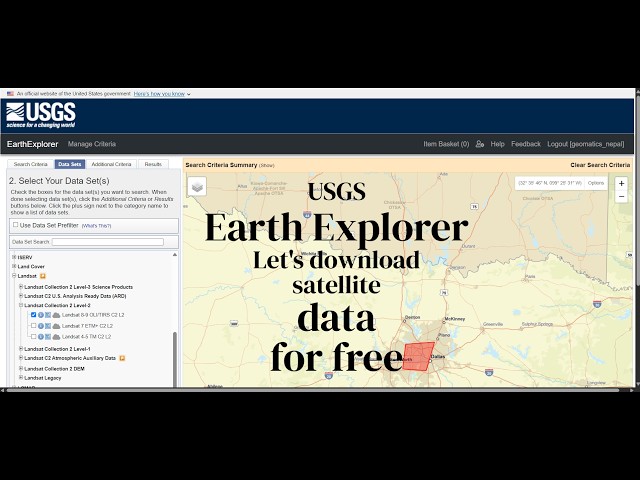The image size is (640, 480).
Task: Collapse the Landsat category
Action: (14, 276)
